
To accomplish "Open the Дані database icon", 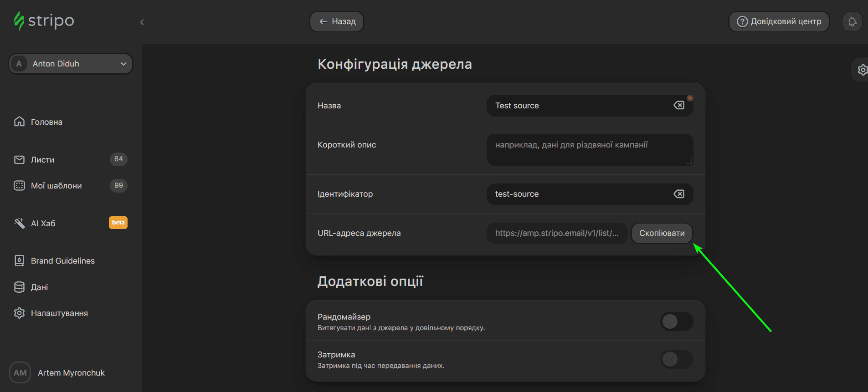I will coord(19,287).
